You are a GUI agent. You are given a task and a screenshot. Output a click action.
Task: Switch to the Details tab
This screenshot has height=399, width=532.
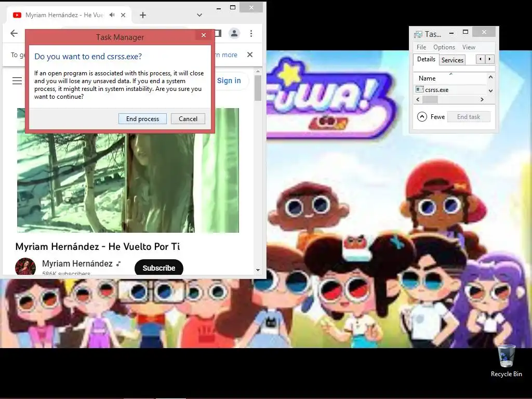coord(426,59)
